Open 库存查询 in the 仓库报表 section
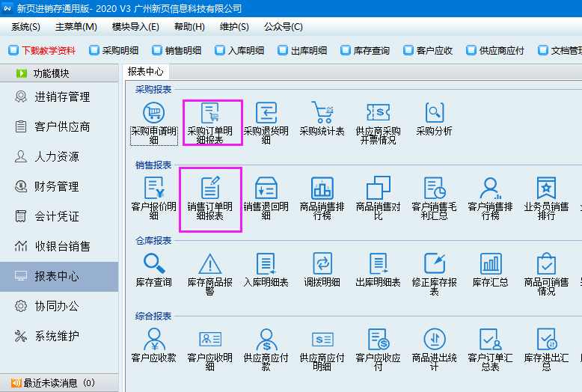 coord(153,270)
